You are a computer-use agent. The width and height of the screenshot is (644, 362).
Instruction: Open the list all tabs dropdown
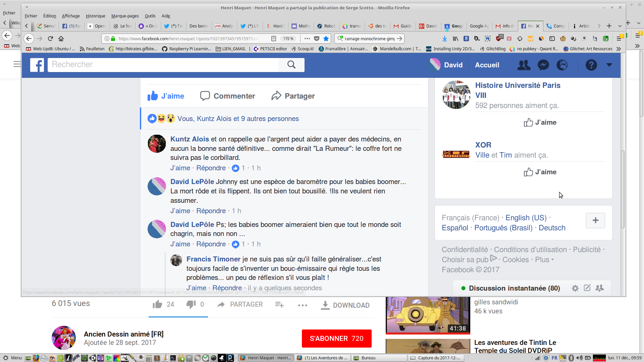click(x=620, y=26)
